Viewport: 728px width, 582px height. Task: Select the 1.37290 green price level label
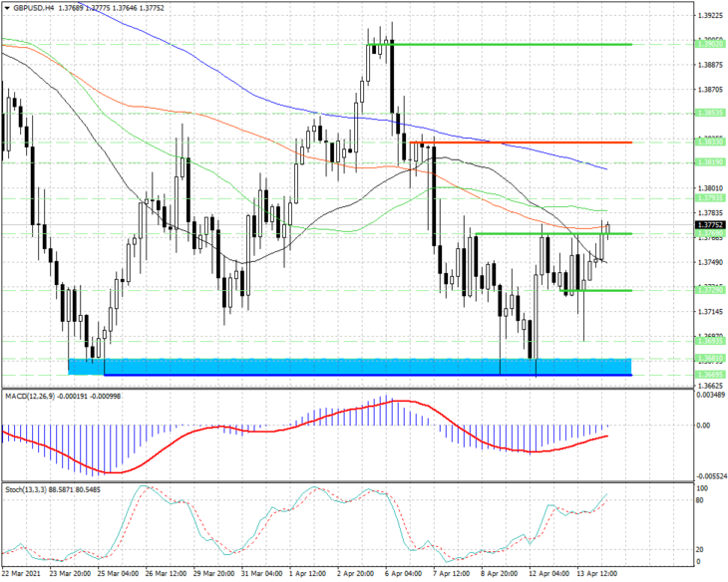pos(709,290)
